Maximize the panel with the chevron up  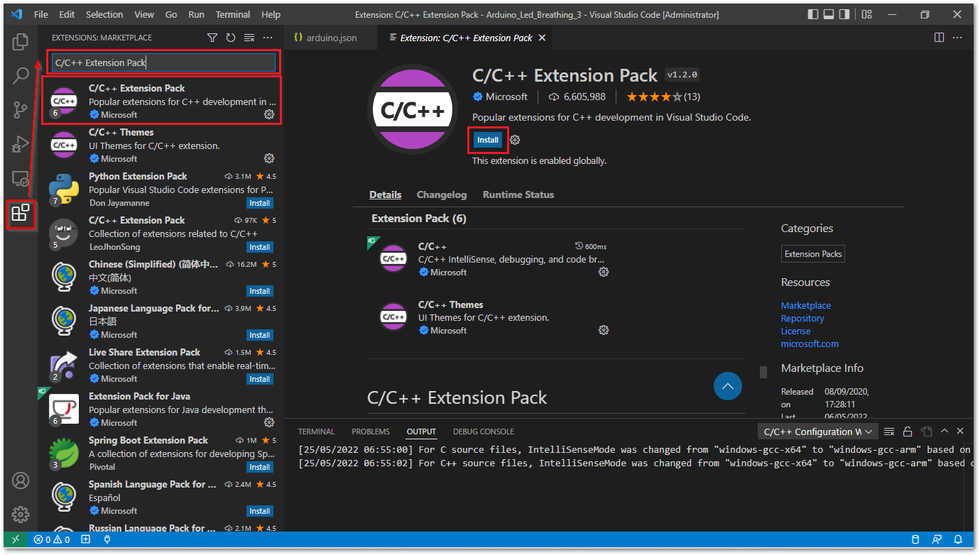tap(944, 432)
